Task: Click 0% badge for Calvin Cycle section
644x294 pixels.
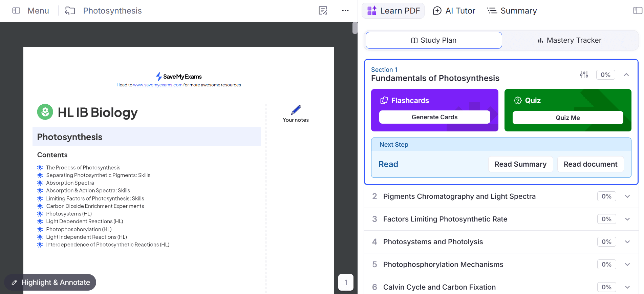Action: (606, 287)
